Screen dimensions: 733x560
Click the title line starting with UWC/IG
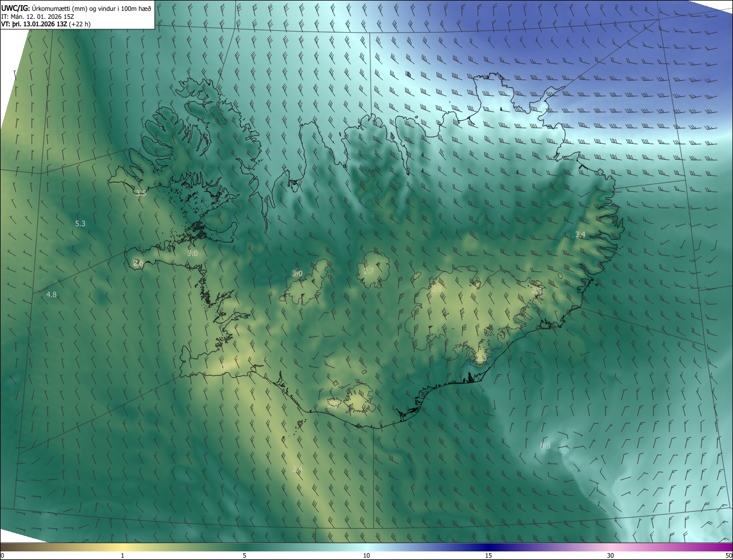click(x=76, y=8)
